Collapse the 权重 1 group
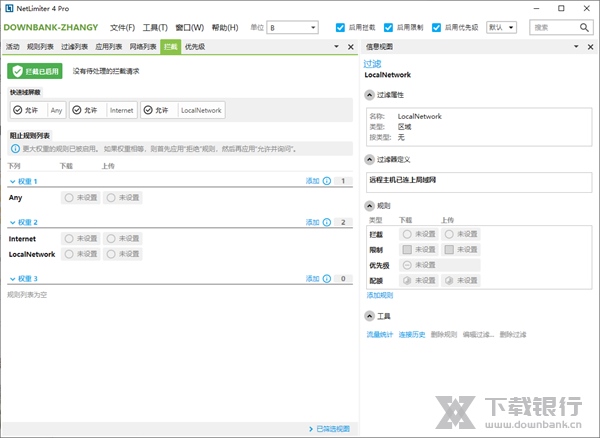The width and height of the screenshot is (600, 438). tap(12, 181)
